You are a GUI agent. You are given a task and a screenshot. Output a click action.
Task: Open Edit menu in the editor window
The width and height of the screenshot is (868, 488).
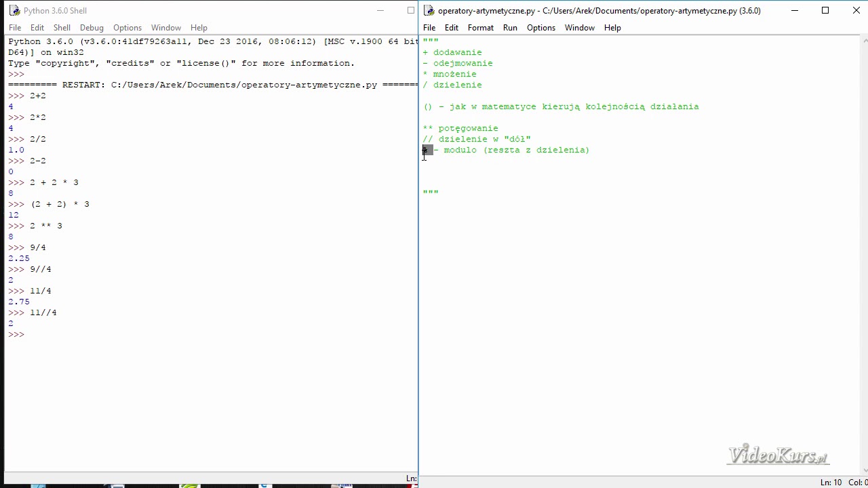(452, 28)
